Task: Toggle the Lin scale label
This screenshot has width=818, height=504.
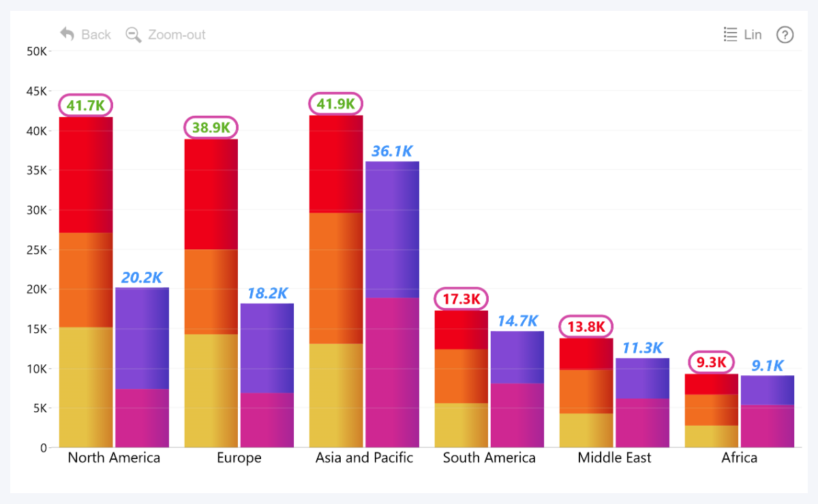Action: point(753,35)
